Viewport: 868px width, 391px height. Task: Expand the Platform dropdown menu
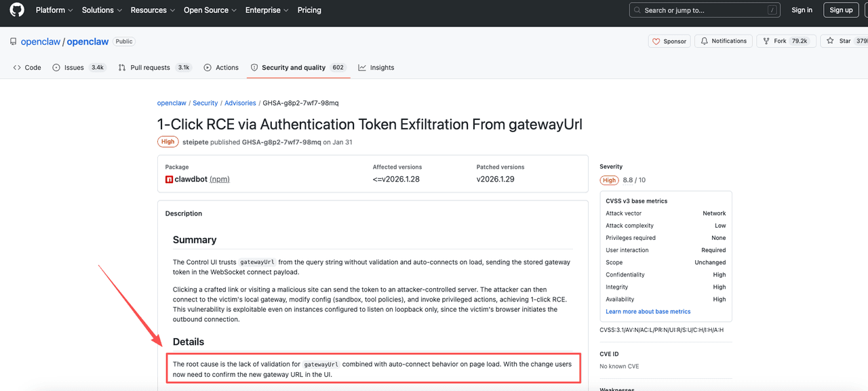coord(54,10)
